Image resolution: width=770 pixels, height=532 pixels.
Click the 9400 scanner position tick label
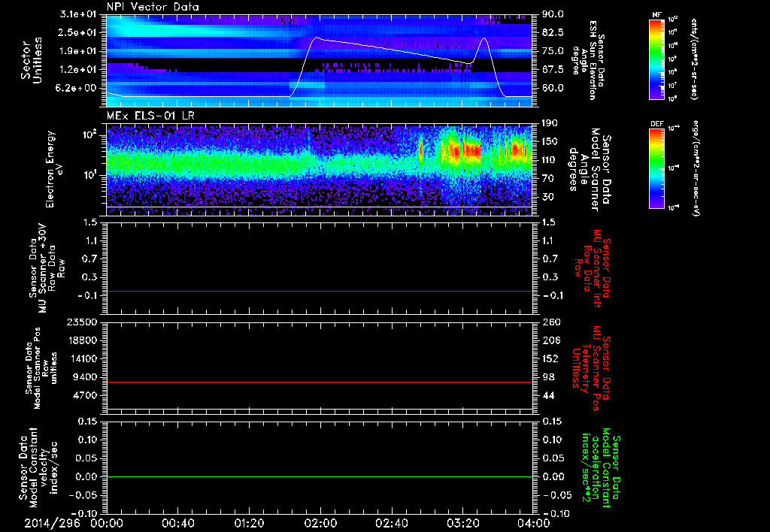pyautogui.click(x=86, y=377)
